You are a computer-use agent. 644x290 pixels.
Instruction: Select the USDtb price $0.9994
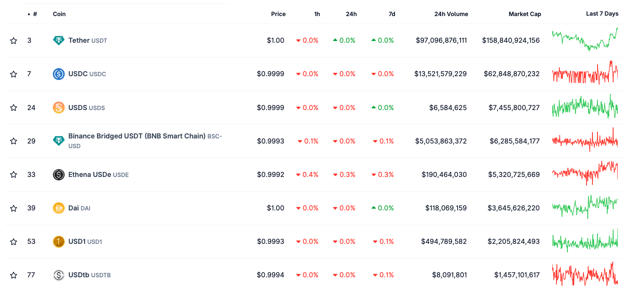click(x=271, y=275)
